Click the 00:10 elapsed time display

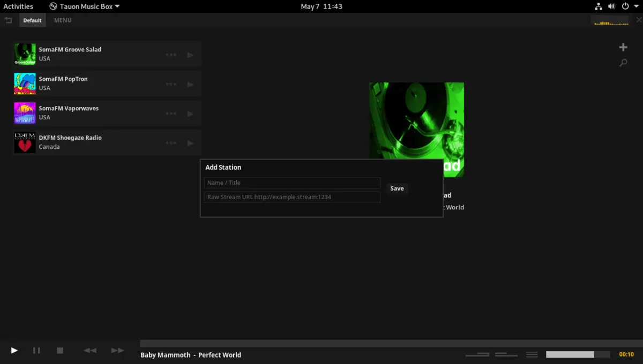pyautogui.click(x=626, y=354)
